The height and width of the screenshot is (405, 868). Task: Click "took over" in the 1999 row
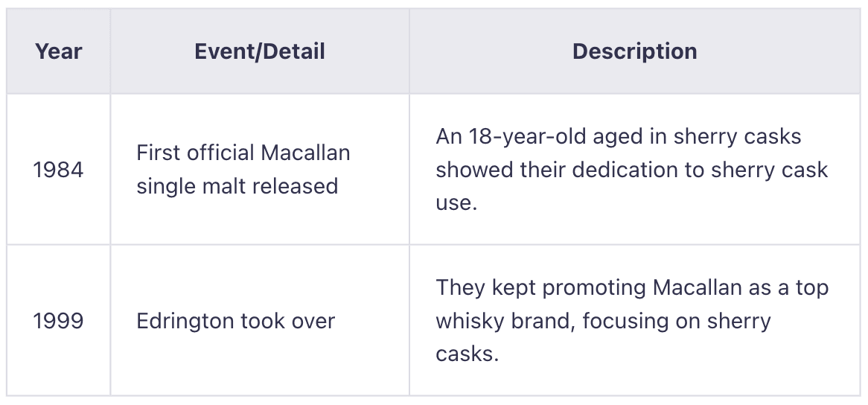287,321
